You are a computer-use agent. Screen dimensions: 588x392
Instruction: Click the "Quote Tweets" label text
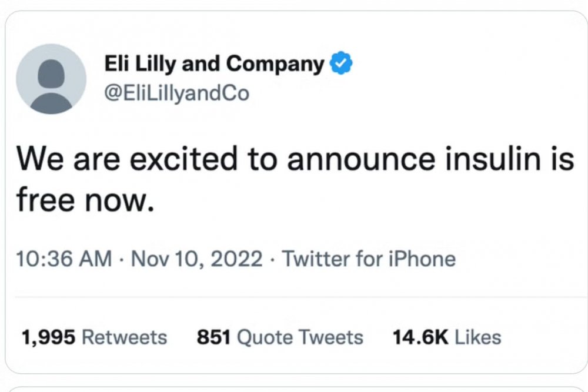pyautogui.click(x=300, y=337)
